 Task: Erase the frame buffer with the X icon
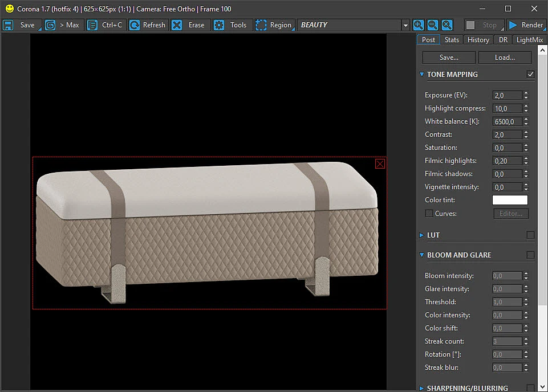[x=177, y=25]
